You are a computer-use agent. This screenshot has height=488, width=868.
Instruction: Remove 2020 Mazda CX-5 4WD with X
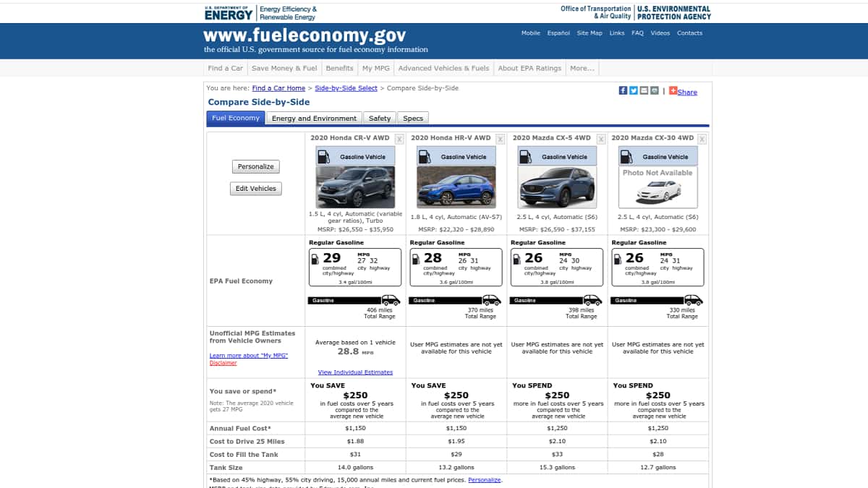point(601,139)
